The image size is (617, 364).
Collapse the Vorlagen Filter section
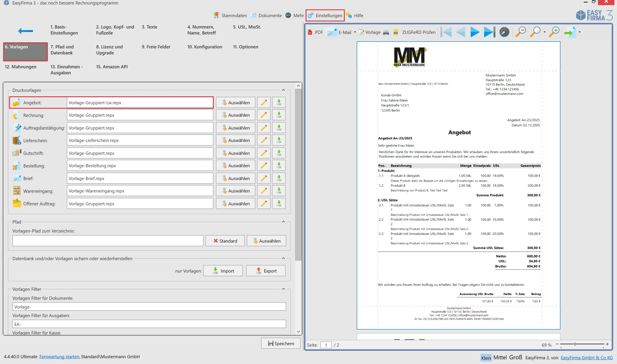click(x=283, y=289)
